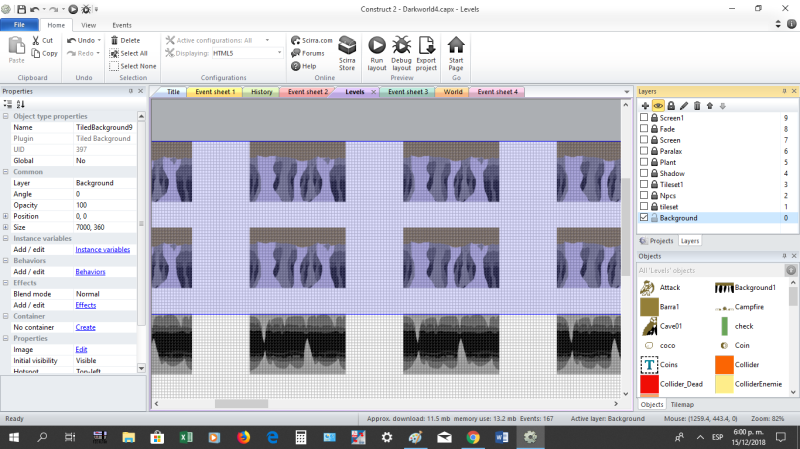
Task: Toggle visibility checkbox for Screen1 layer
Action: [x=644, y=117]
